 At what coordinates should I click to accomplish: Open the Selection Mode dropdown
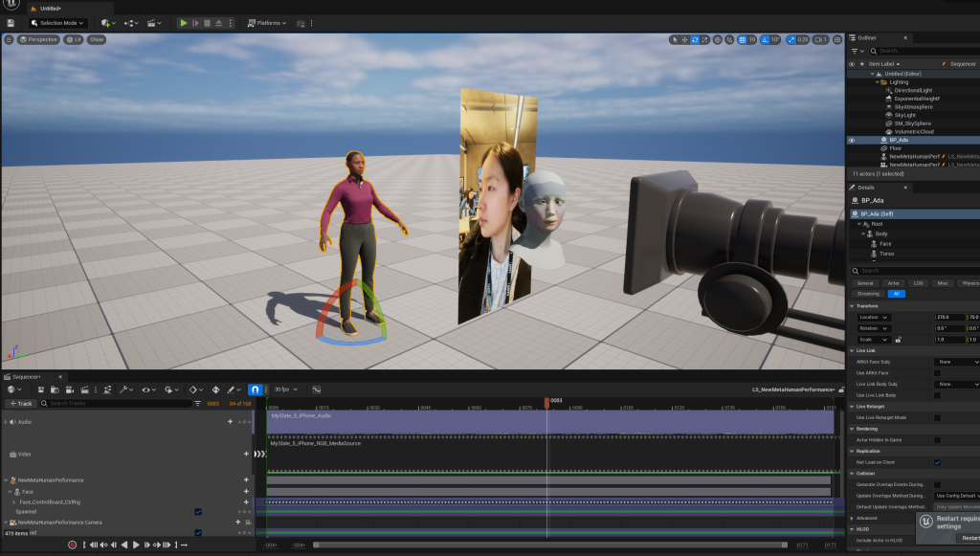click(58, 23)
